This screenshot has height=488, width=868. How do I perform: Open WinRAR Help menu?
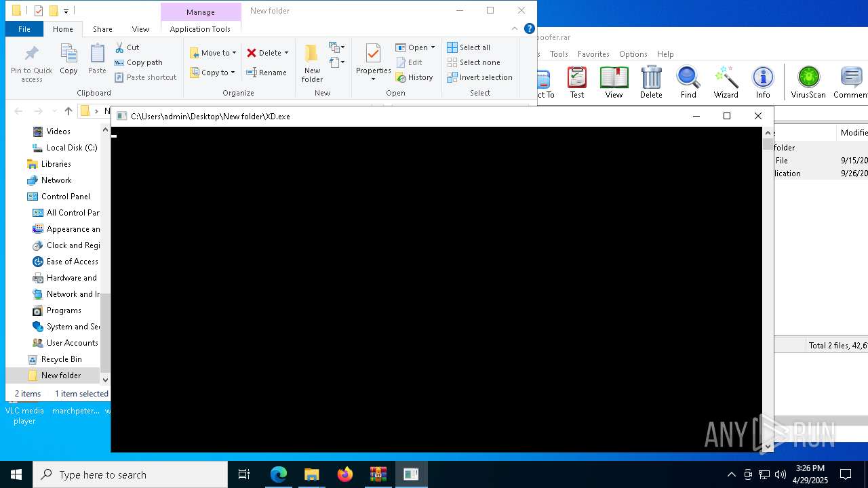click(665, 54)
